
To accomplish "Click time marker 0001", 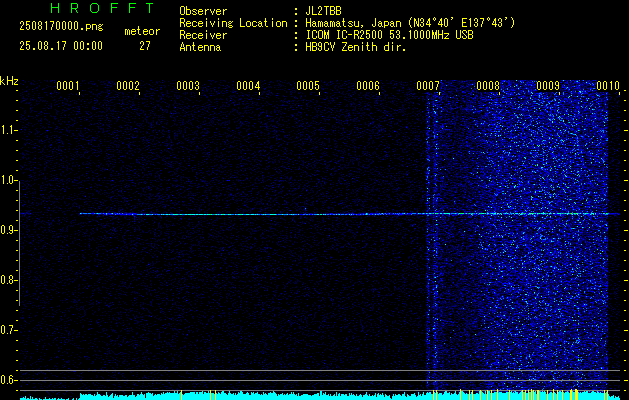I will coord(67,86).
